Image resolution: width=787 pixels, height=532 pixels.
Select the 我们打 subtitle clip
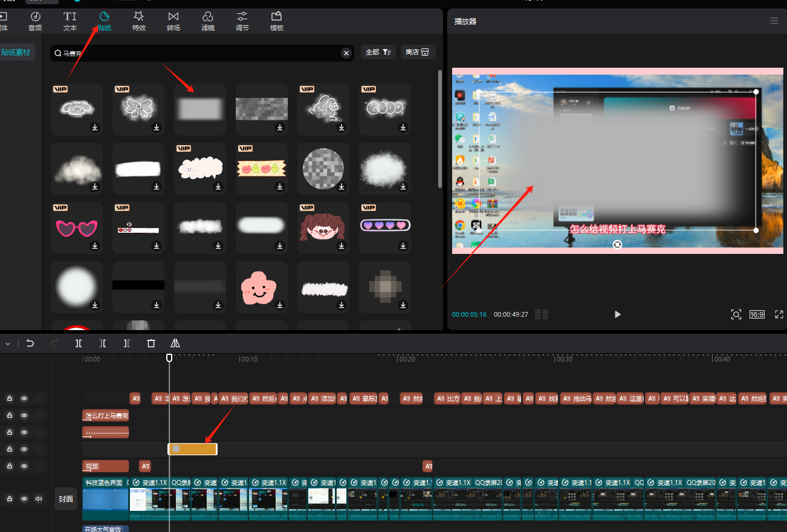[x=233, y=399]
